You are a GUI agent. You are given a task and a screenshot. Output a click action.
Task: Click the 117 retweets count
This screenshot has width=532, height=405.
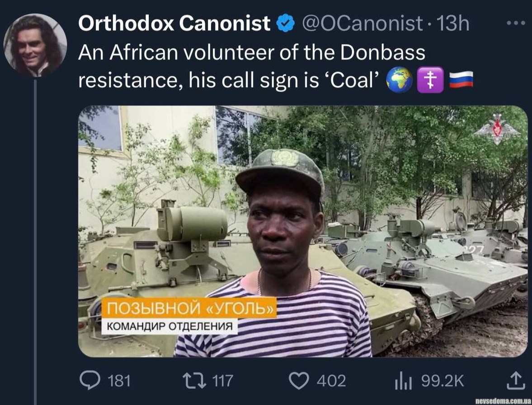222,381
